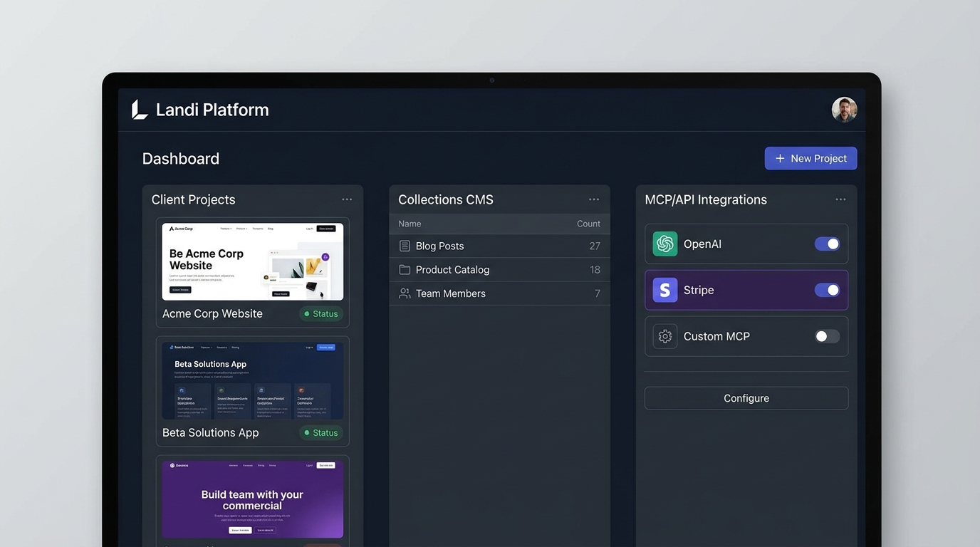Click the Team Members people icon
This screenshot has width=980, height=547.
point(405,293)
